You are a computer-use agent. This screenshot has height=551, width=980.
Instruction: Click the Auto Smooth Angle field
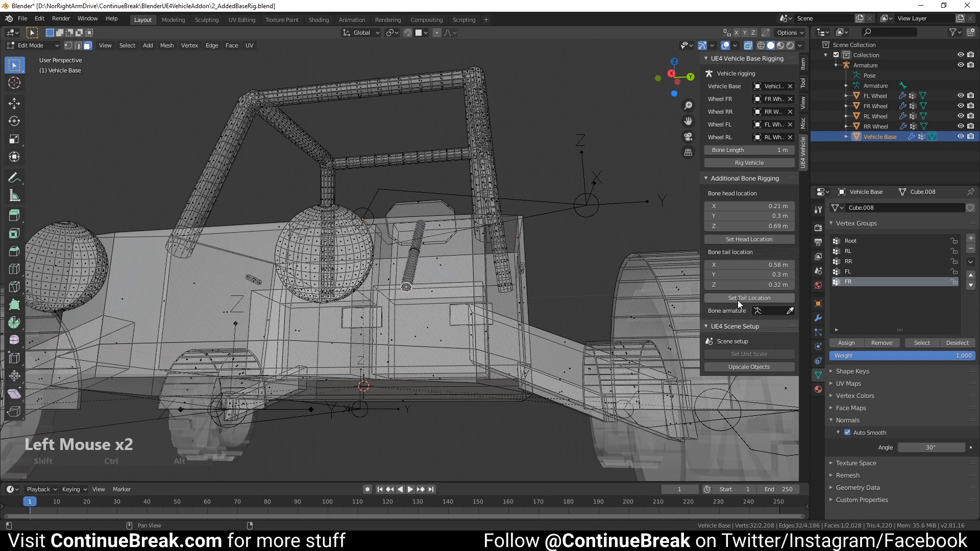931,447
